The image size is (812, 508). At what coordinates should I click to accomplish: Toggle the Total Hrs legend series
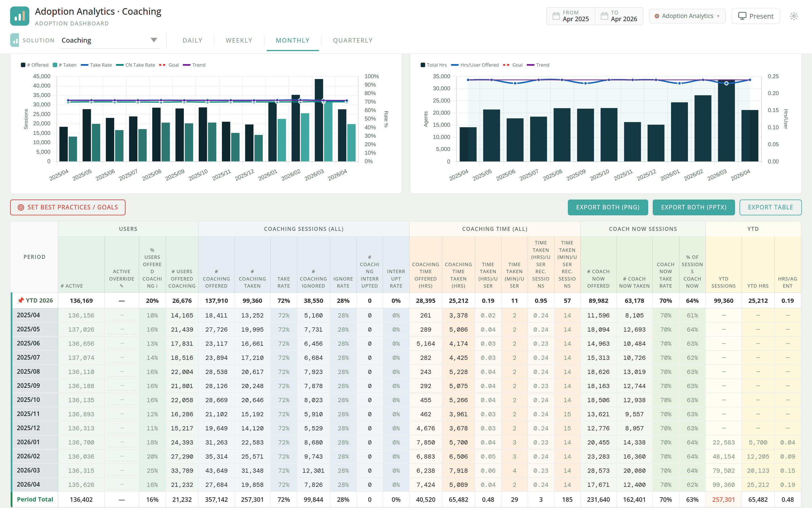pos(434,65)
